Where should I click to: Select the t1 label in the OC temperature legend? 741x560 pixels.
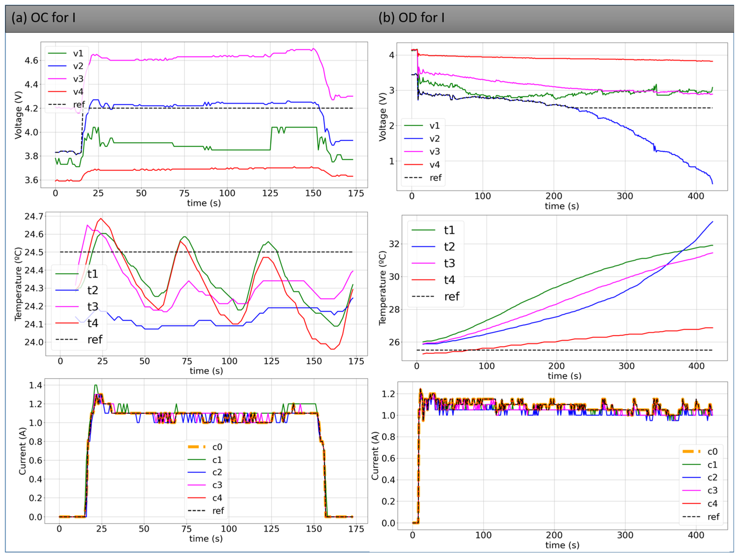tap(93, 274)
